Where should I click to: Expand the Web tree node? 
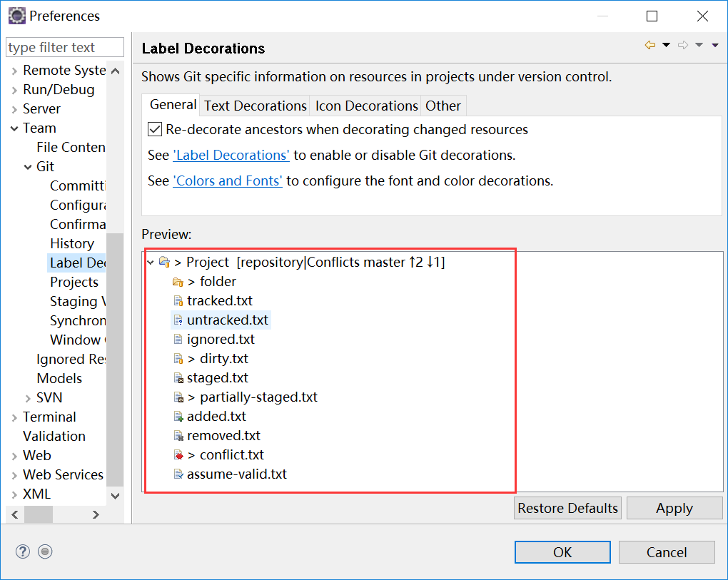coord(14,456)
